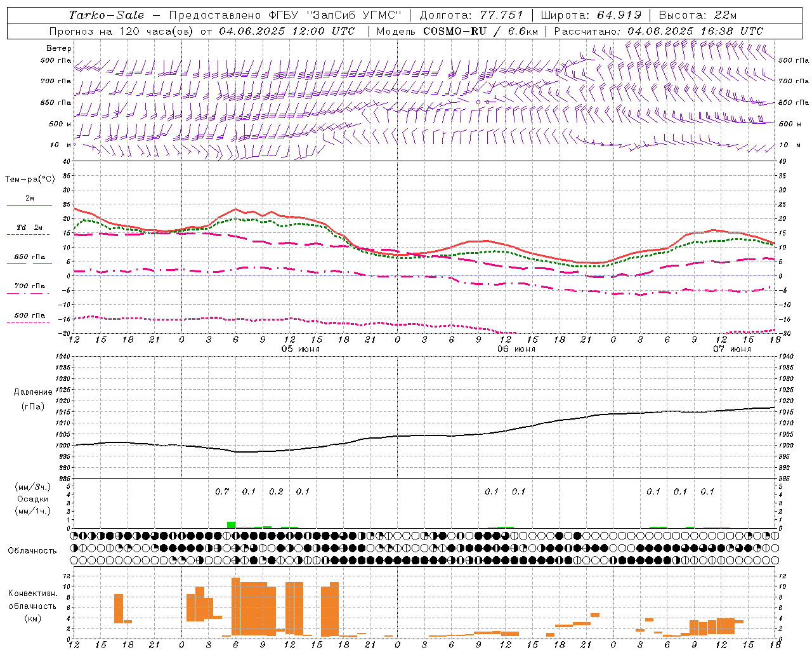Click the 'Рассчитано: 04.06.2025 16:38 UTC' timestamp
Viewport: 812px width, 650px height.
(x=658, y=31)
